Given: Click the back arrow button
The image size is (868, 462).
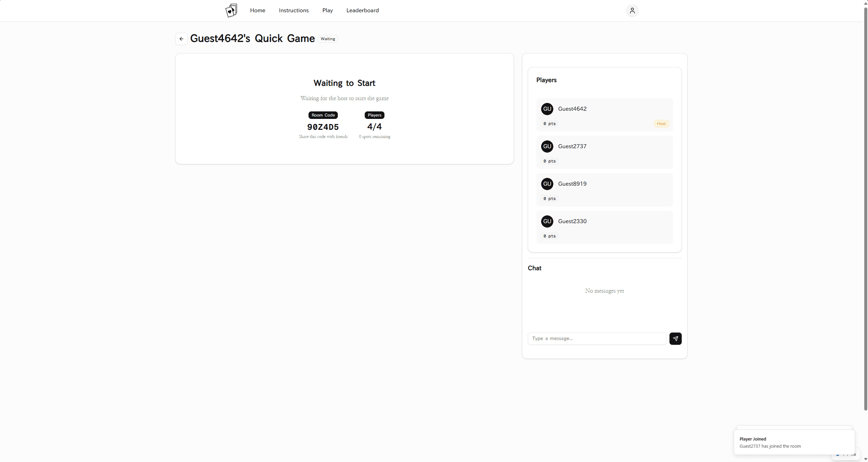Looking at the screenshot, I should [x=182, y=39].
